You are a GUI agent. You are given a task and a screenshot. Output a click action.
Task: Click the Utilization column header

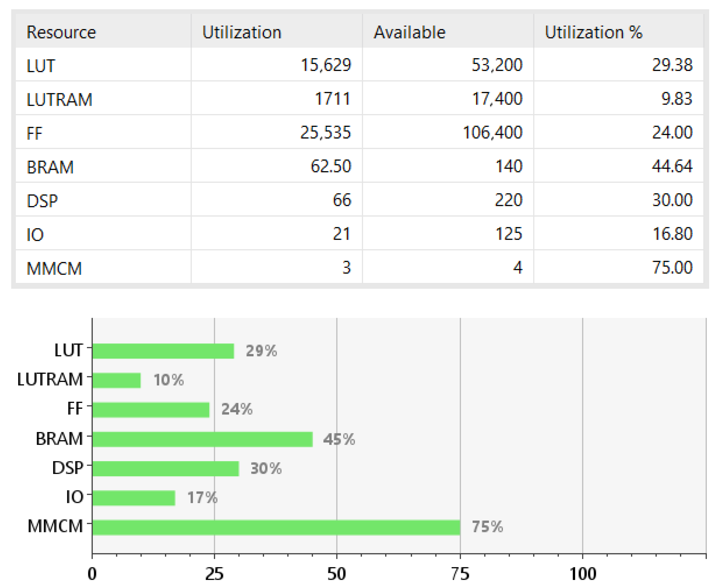click(x=242, y=32)
